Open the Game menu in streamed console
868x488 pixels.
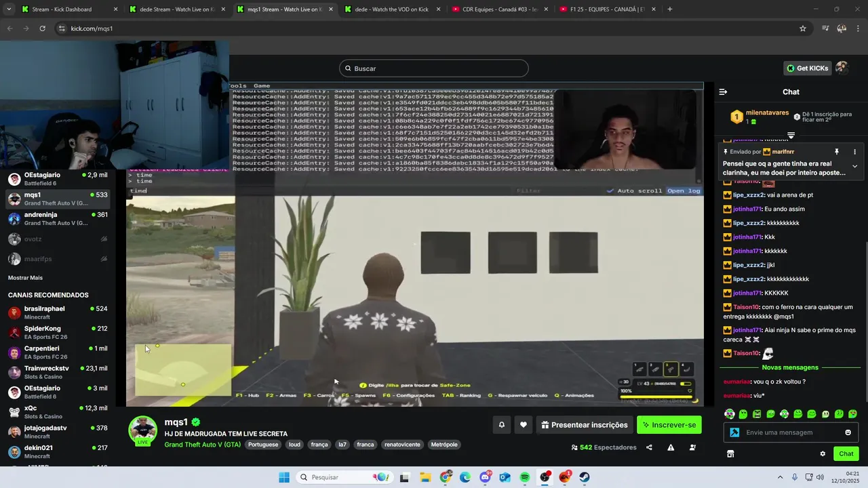click(x=262, y=86)
